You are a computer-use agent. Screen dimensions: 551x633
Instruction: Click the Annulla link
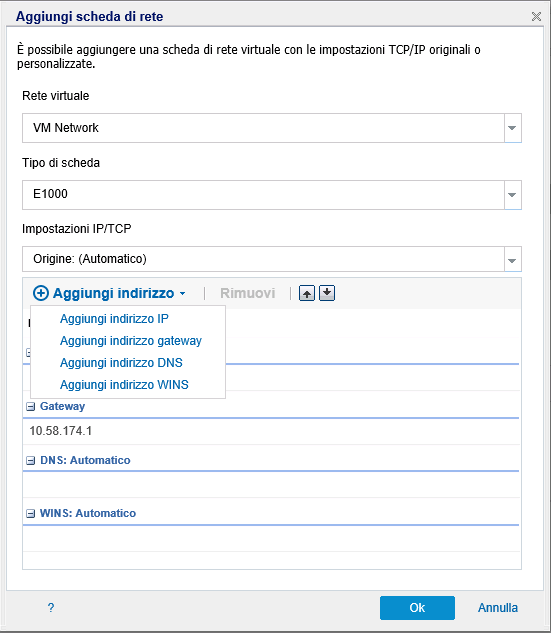pyautogui.click(x=498, y=608)
